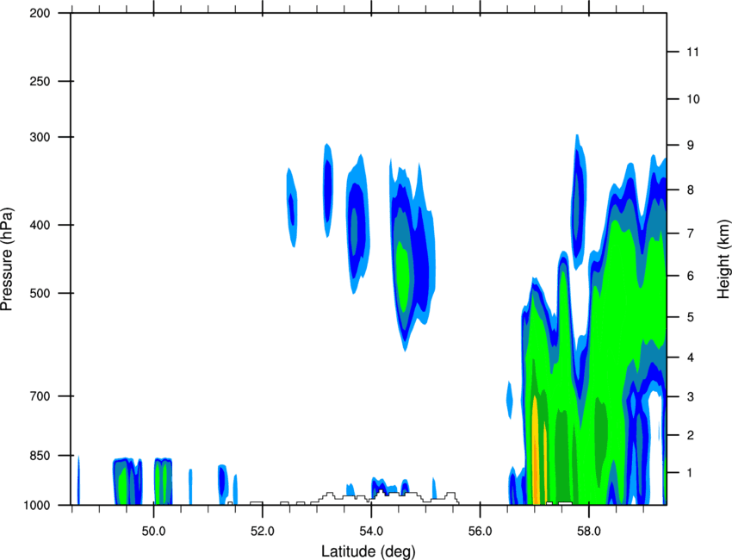This screenshot has height=560, width=732.
Task: Pick the 11 km height label
Action: [x=693, y=52]
